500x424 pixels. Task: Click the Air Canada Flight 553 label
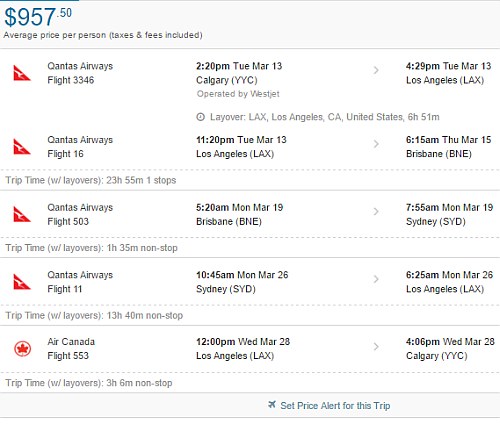coord(71,349)
